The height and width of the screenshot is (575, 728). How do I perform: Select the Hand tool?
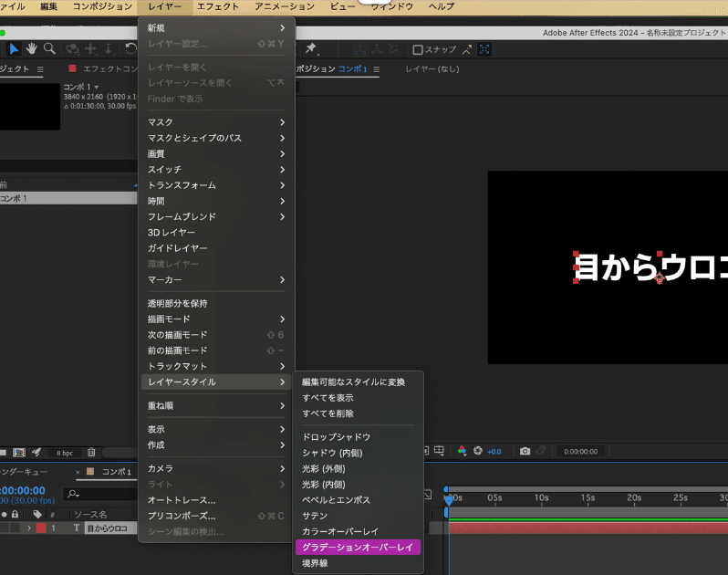pos(32,48)
